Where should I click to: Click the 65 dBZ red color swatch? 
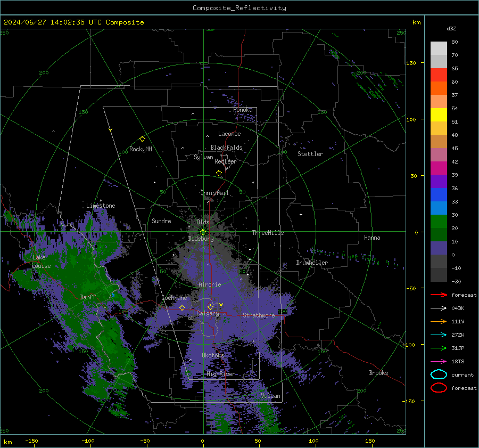click(439, 75)
